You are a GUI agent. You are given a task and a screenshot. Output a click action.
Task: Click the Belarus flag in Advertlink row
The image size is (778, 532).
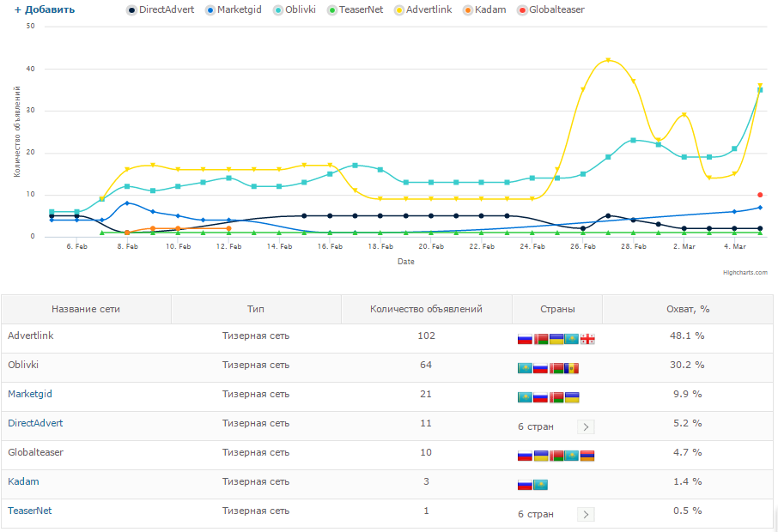(541, 339)
